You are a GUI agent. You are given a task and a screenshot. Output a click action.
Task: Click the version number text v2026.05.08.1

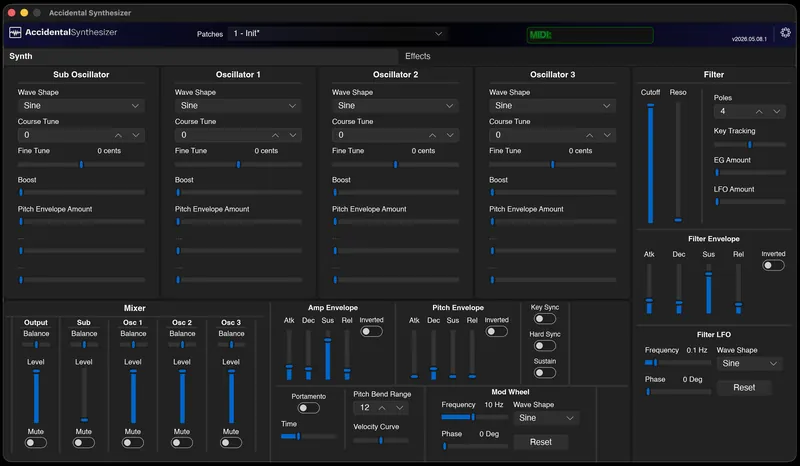pos(749,39)
